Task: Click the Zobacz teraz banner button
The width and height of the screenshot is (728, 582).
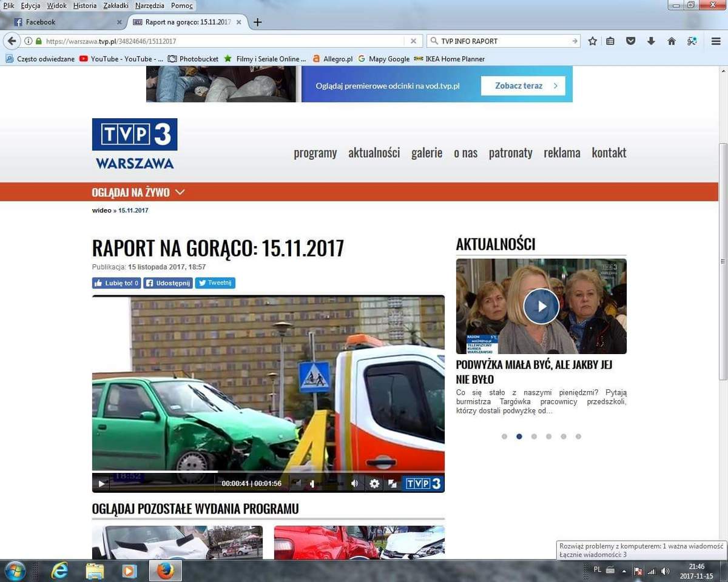Action: 523,85
